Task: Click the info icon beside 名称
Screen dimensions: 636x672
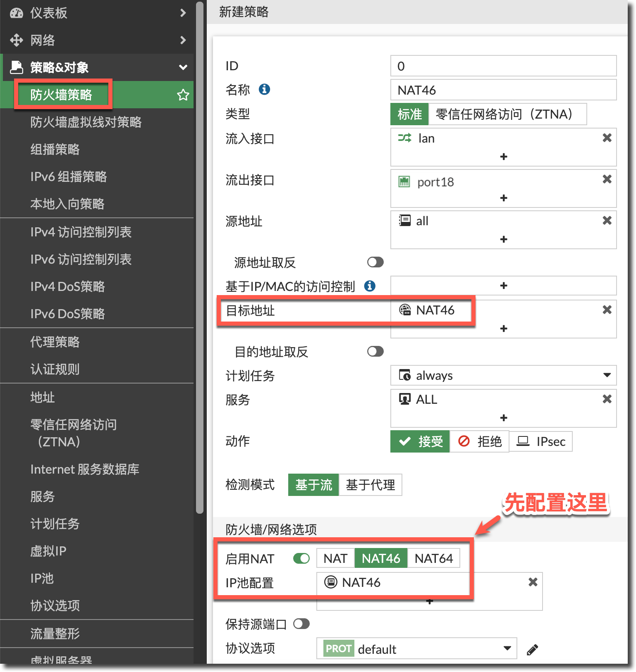Action: pos(264,89)
